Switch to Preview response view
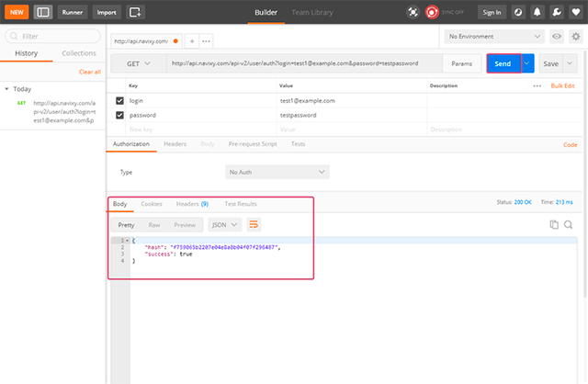This screenshot has height=384, width=588. (185, 225)
